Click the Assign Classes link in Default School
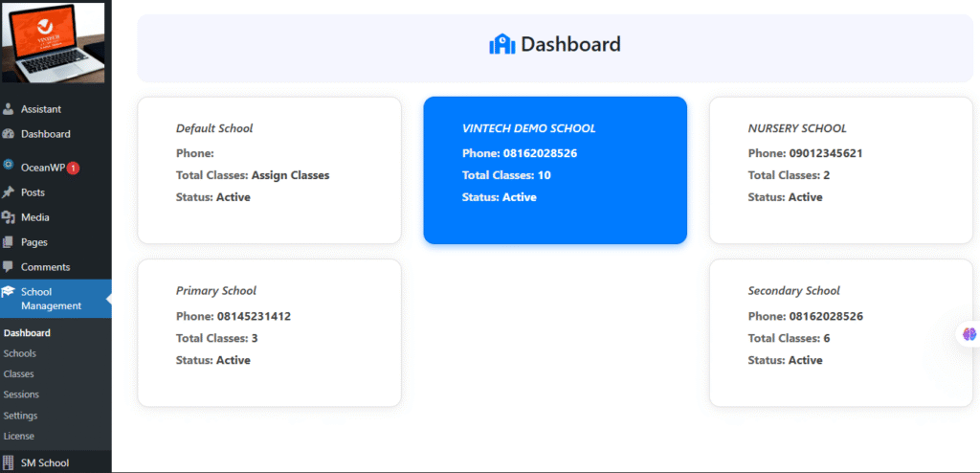 click(x=290, y=175)
